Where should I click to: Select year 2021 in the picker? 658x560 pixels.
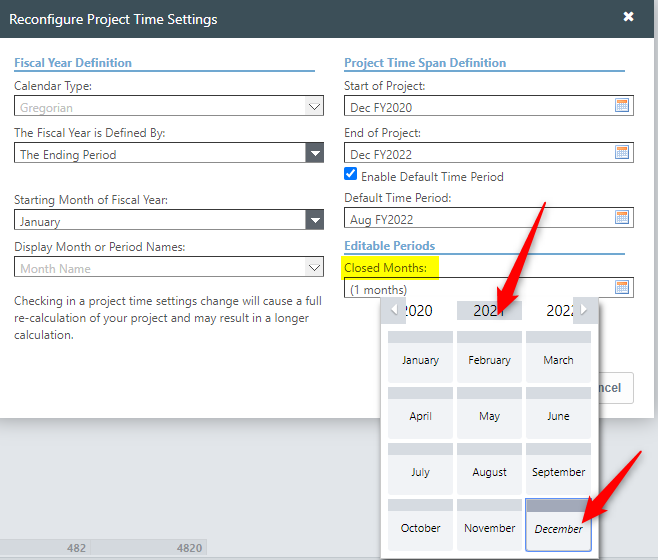click(x=488, y=311)
